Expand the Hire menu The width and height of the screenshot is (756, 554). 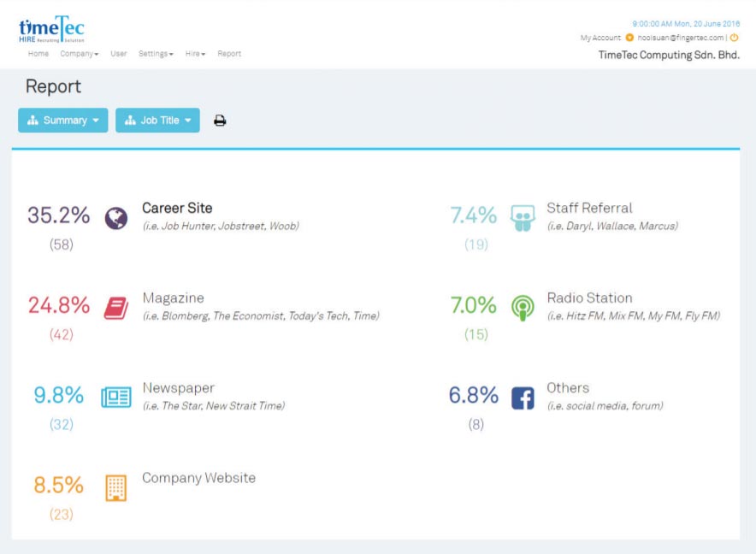pyautogui.click(x=195, y=54)
